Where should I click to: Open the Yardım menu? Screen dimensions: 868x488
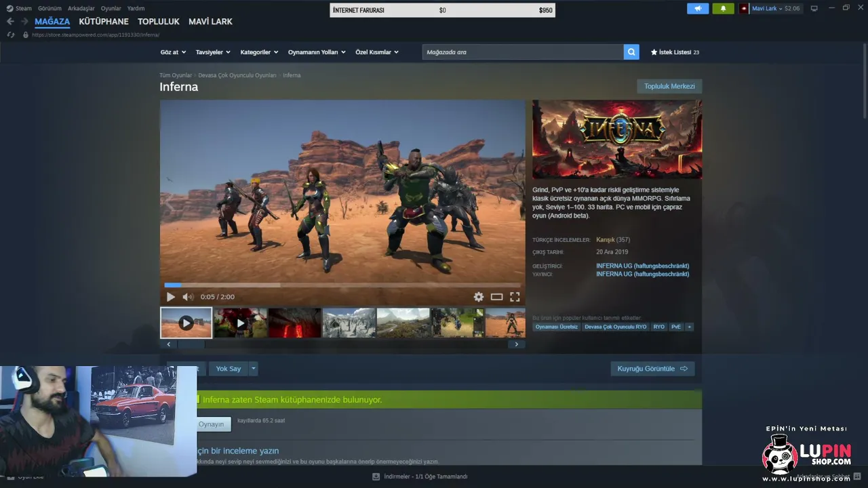pos(136,8)
